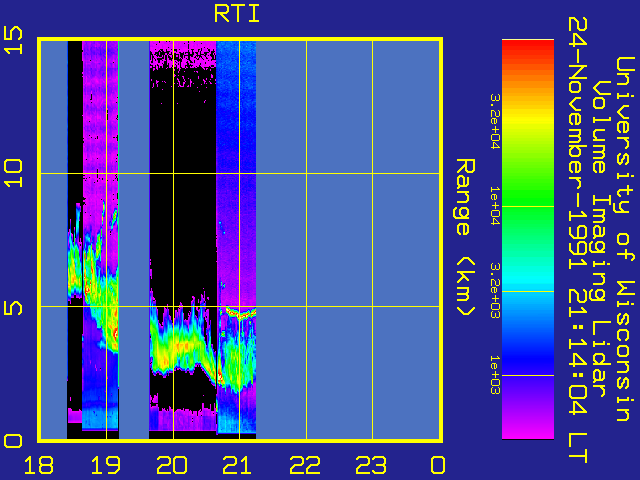This screenshot has height=480, width=640.
Task: Click the University of Wisconsin title text
Action: 624,239
